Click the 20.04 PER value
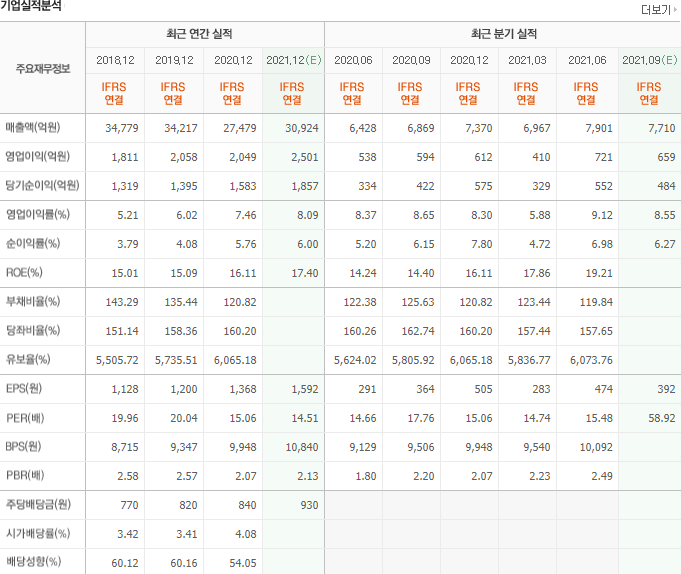 pos(184,419)
